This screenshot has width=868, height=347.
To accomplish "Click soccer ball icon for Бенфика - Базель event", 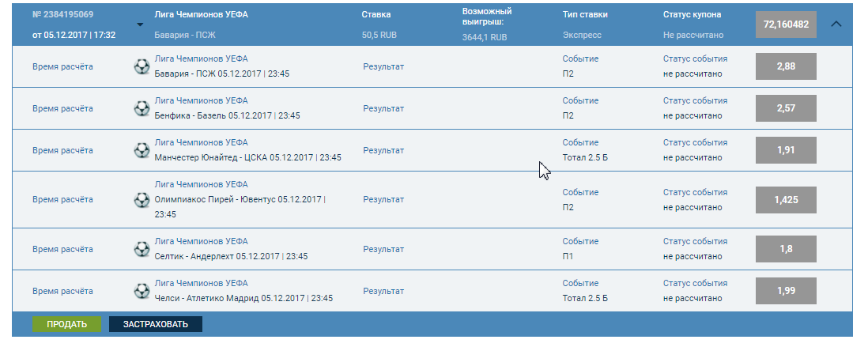I will tap(142, 108).
